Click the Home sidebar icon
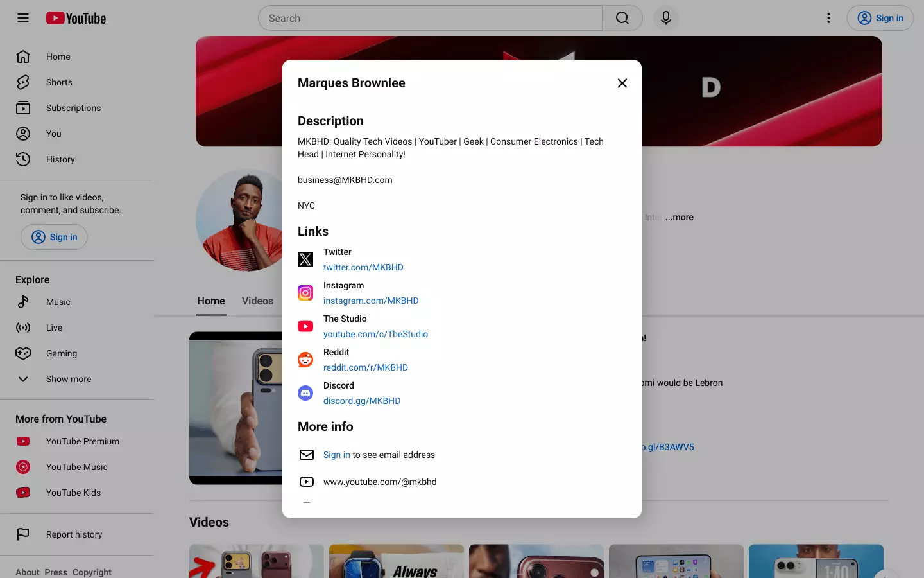Screen dimensions: 924x578 click(x=23, y=57)
